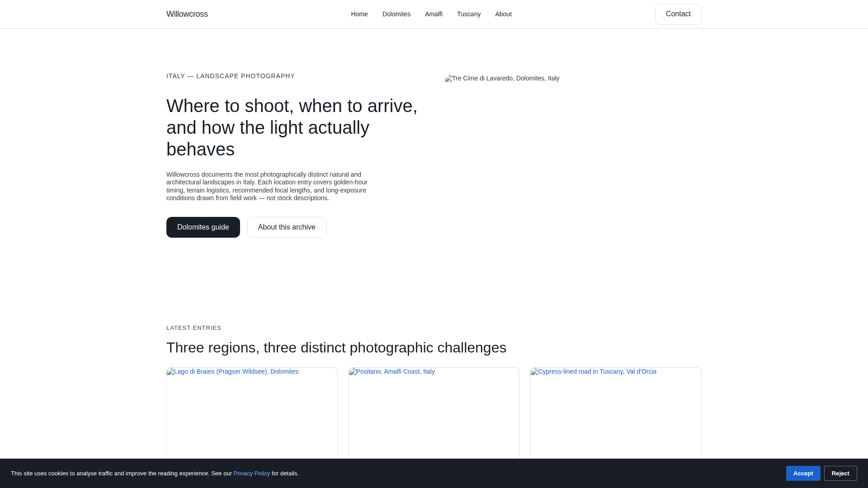Screen dimensions: 868x488
Task: Open the Amalfi nav link
Action: [x=433, y=14]
